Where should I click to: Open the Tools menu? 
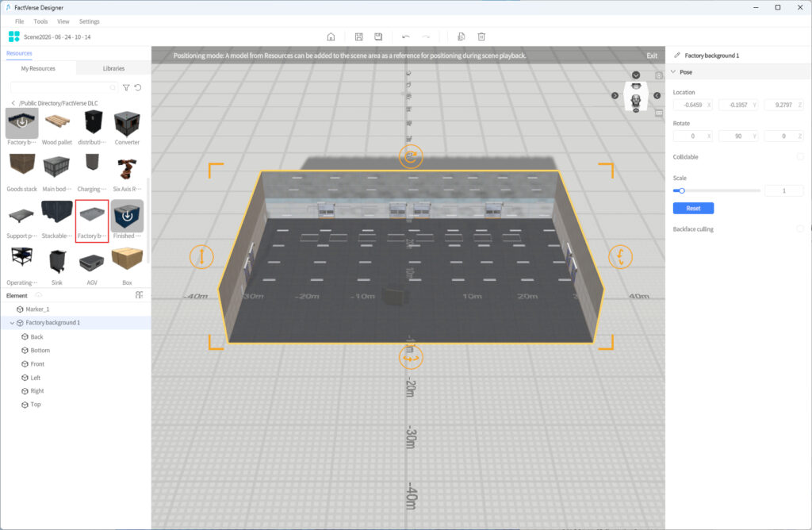40,21
